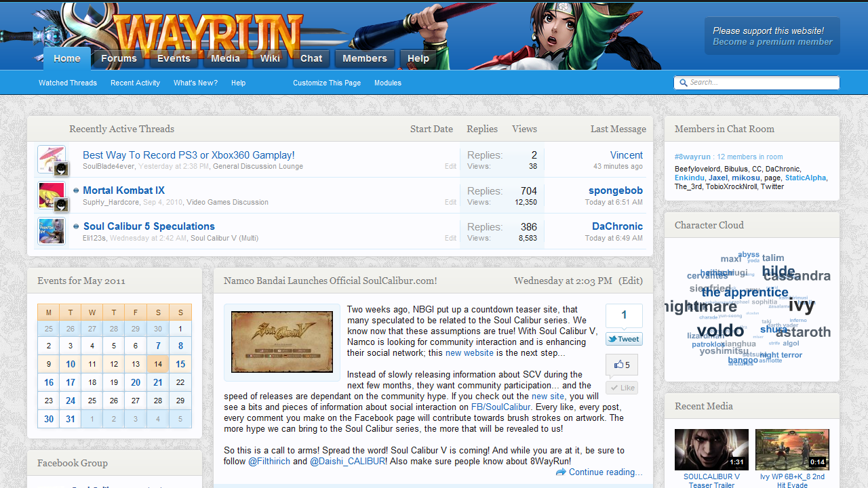Open May 24 on the events calendar
Image resolution: width=868 pixels, height=488 pixels.
pos(71,401)
